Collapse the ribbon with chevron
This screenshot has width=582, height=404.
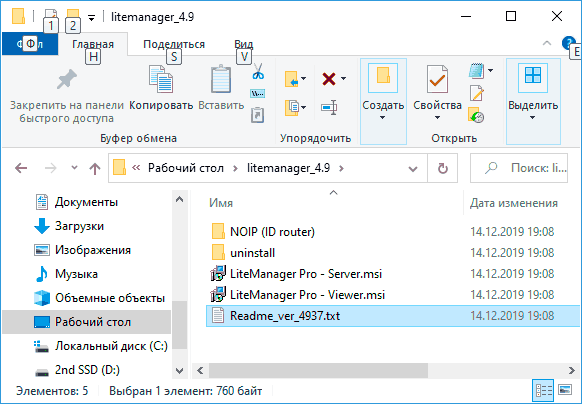(547, 43)
